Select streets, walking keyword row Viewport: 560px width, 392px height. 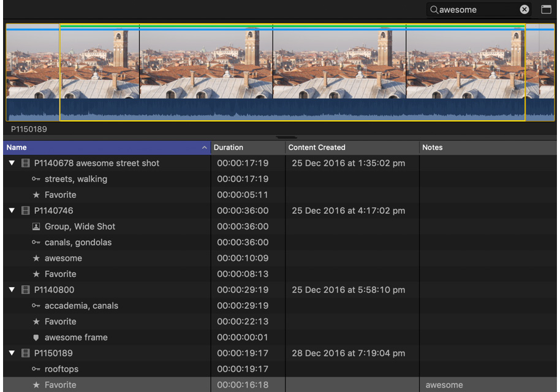click(x=280, y=179)
